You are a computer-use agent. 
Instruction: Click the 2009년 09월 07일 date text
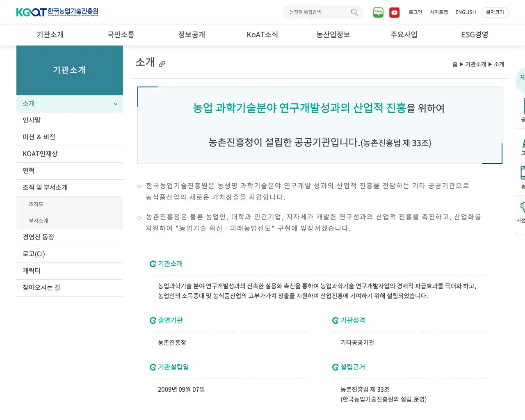tap(181, 390)
